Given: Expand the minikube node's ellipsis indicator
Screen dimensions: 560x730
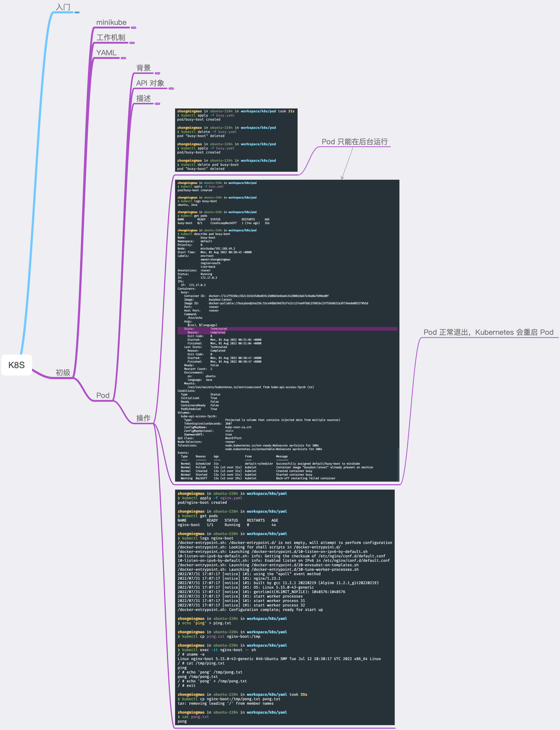Looking at the screenshot, I should click(x=134, y=28).
